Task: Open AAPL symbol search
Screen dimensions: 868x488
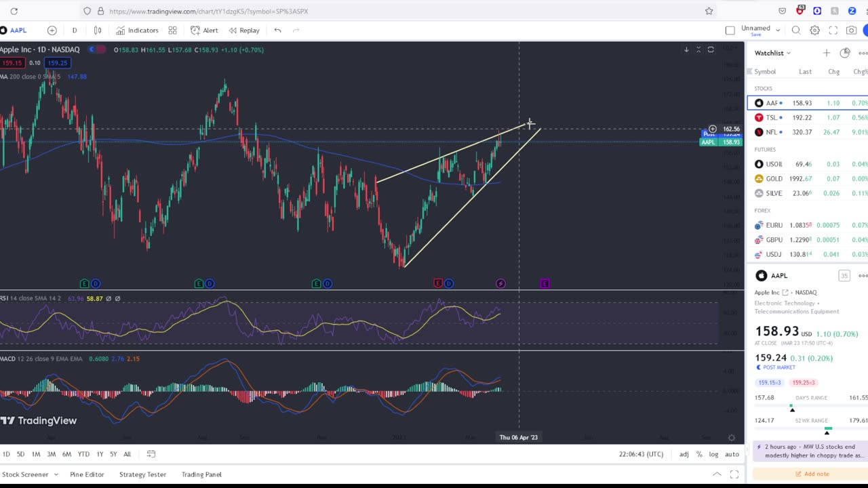Action: click(x=14, y=30)
